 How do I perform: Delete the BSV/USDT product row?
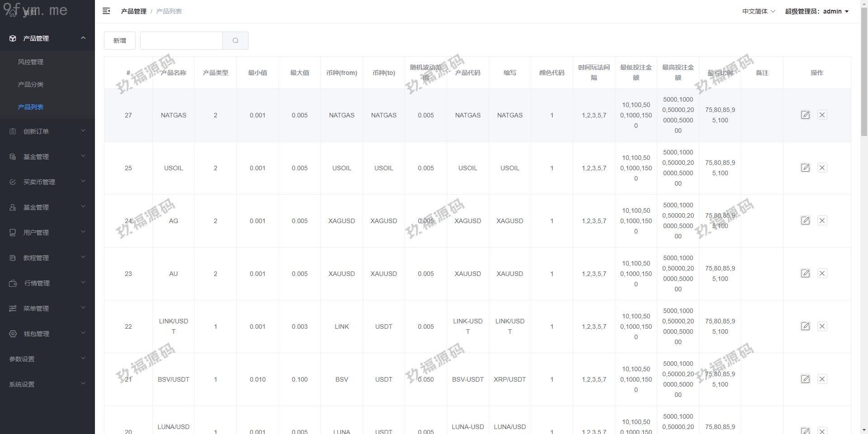822,379
